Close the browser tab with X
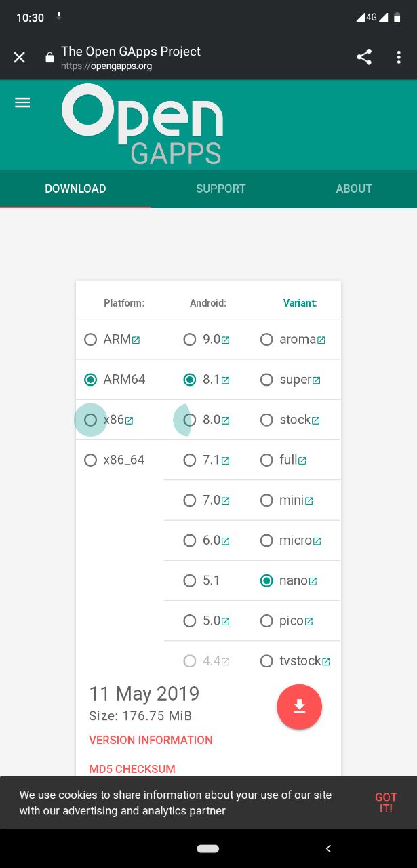The image size is (417, 868). point(20,57)
